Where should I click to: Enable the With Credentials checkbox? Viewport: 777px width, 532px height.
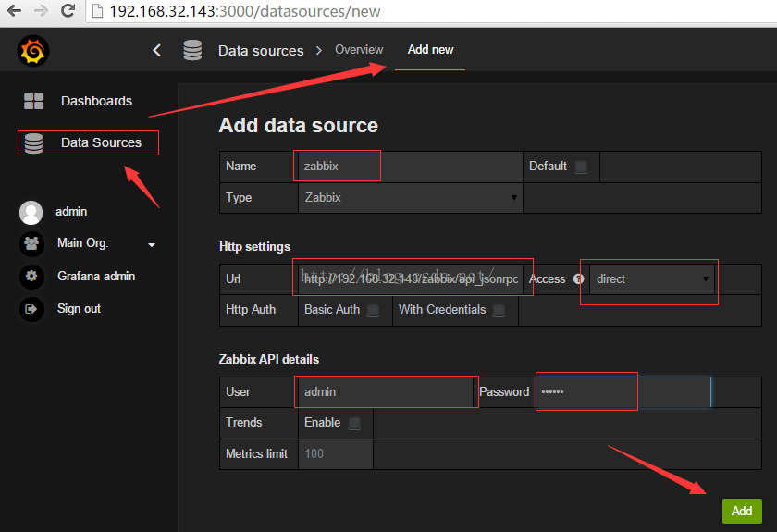coord(499,310)
